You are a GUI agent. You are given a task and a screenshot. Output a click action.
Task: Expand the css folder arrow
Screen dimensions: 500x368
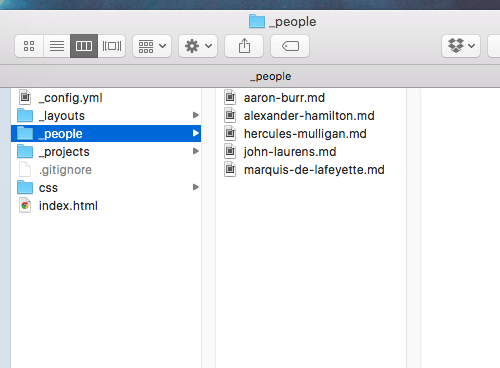[x=196, y=187]
